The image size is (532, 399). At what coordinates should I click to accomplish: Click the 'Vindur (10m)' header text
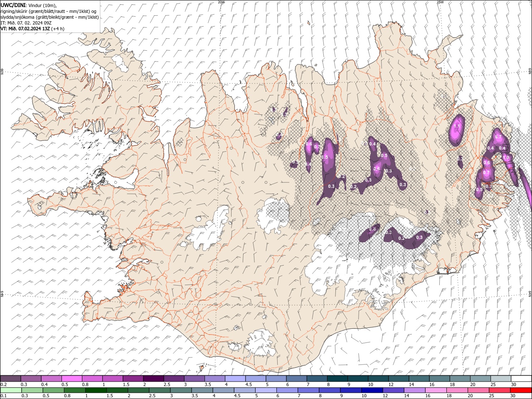42,5
